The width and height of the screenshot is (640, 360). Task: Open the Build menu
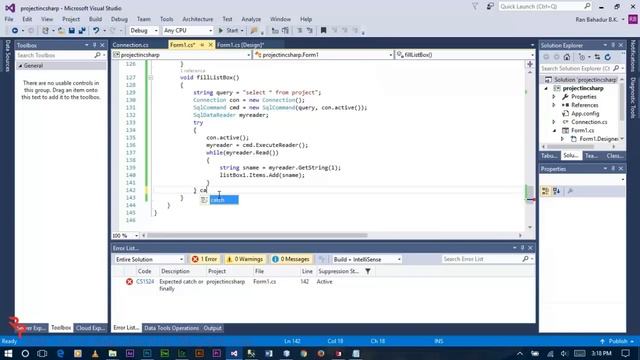coord(95,19)
